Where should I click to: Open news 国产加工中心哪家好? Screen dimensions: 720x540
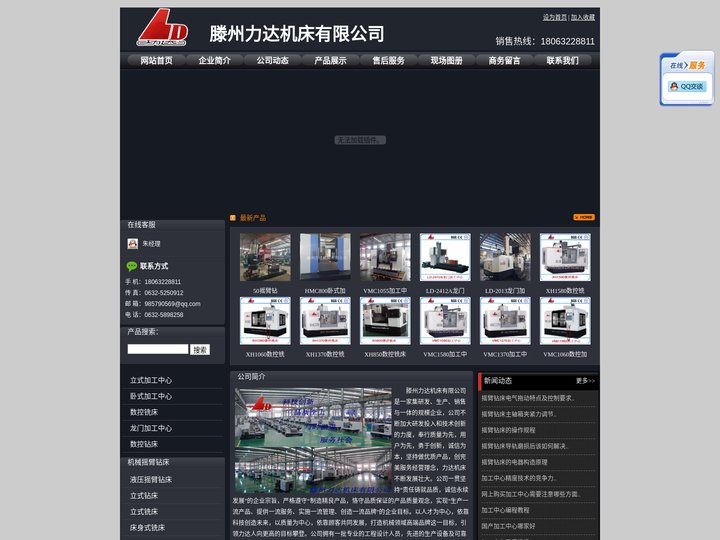click(x=508, y=526)
